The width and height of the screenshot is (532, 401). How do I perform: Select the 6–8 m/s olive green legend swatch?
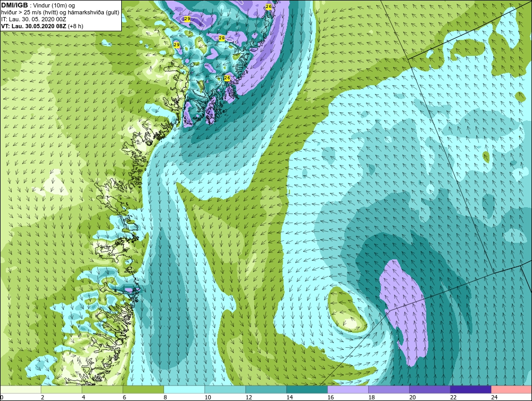pyautogui.click(x=143, y=389)
